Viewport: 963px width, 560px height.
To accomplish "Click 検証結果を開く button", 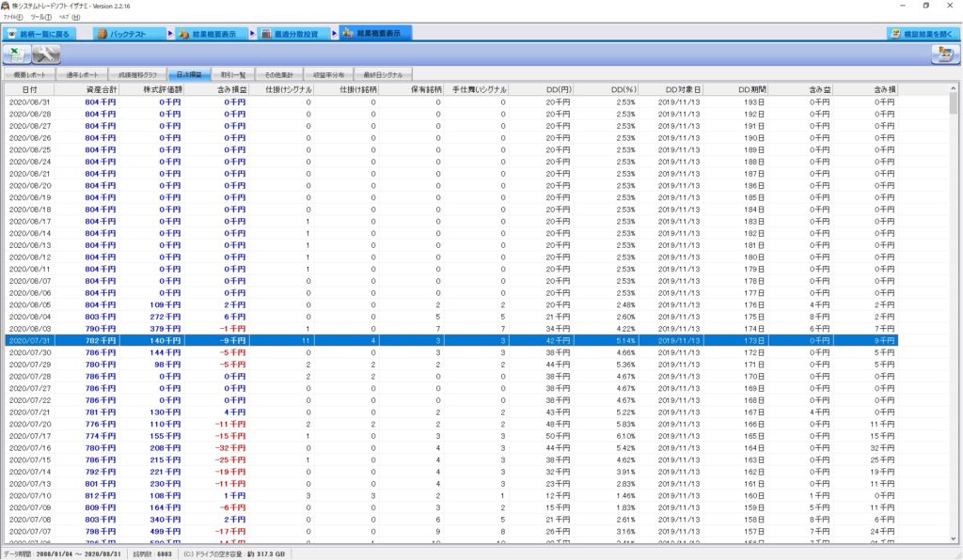I will point(923,33).
